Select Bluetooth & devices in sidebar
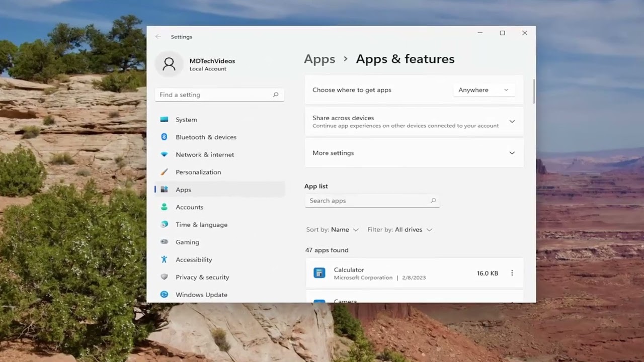The width and height of the screenshot is (644, 362). click(x=220, y=137)
